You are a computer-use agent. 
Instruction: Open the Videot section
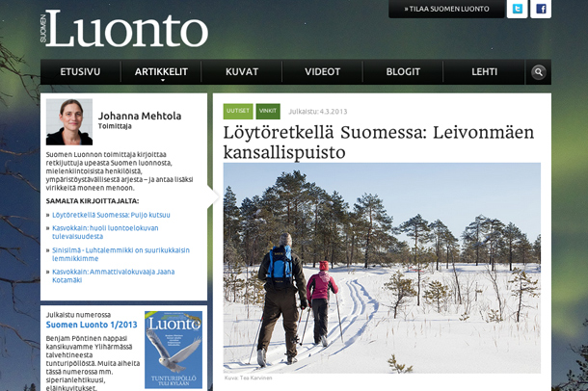tap(323, 71)
